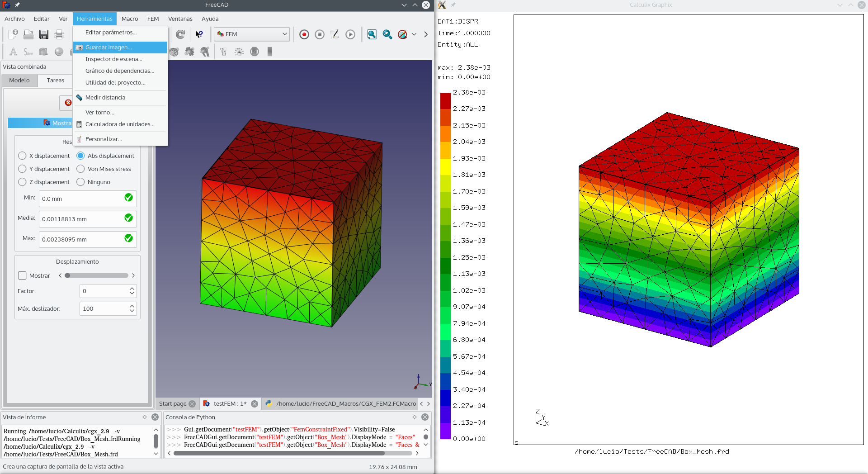Select Von Mises stress radio button
The width and height of the screenshot is (868, 474).
[x=80, y=169]
